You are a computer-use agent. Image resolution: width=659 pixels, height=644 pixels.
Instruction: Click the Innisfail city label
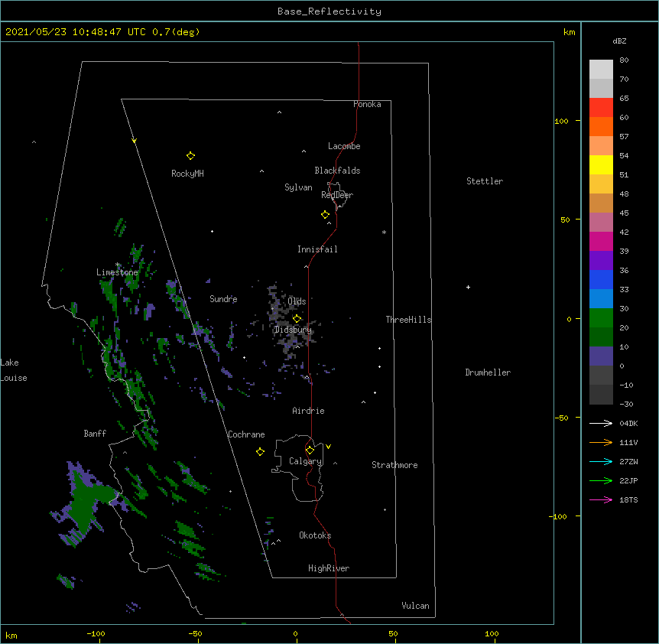[x=317, y=249]
